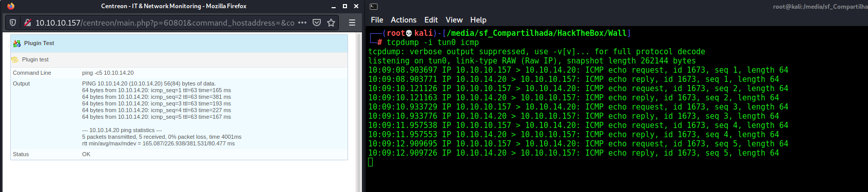Click the 10:09:10.933729 echo request line
The image size is (868, 192).
[x=578, y=107]
